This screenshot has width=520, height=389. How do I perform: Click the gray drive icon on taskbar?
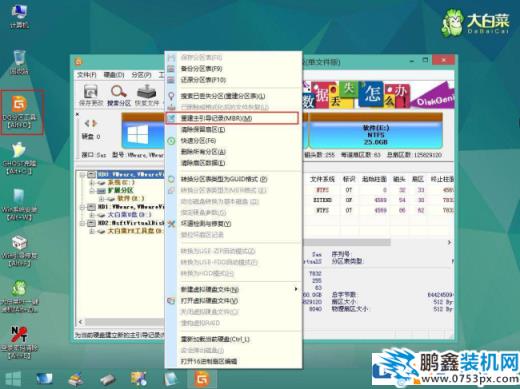(107, 379)
